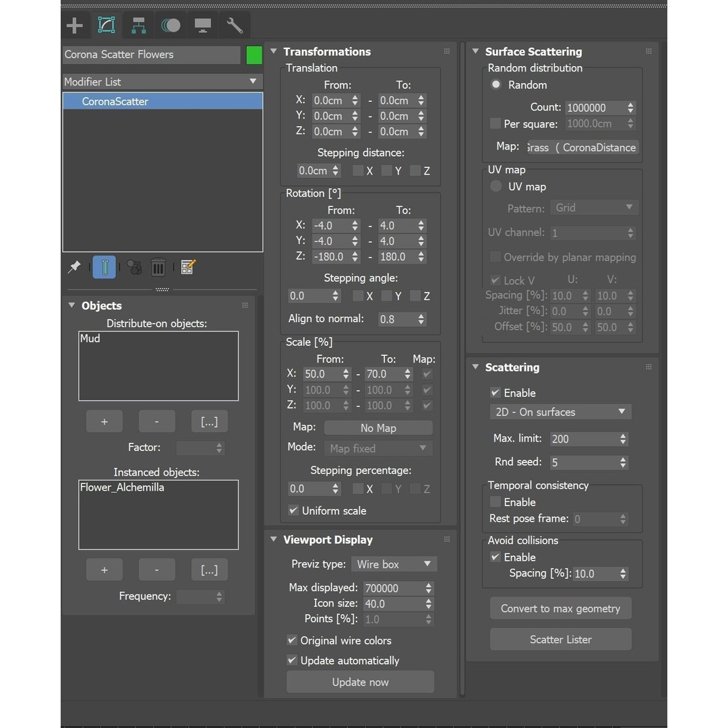Open the 2D - On surfaces dropdown
This screenshot has height=728, width=728.
560,412
